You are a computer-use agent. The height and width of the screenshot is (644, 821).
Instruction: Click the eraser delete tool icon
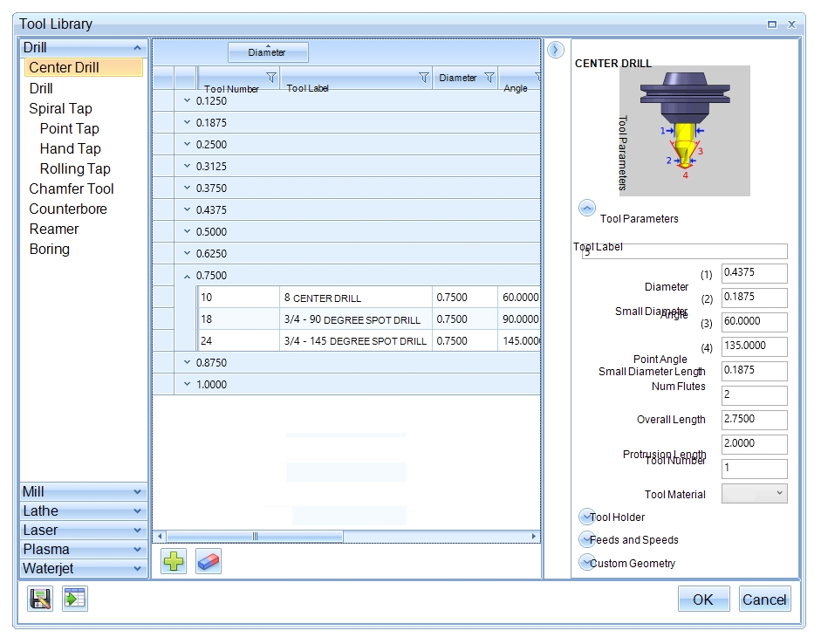point(209,561)
